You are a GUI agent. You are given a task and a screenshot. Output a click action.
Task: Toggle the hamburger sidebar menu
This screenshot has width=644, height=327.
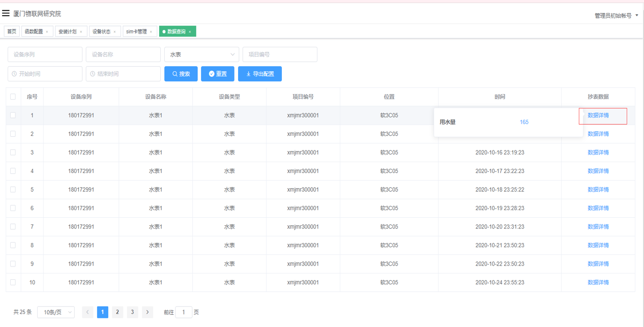(6, 13)
